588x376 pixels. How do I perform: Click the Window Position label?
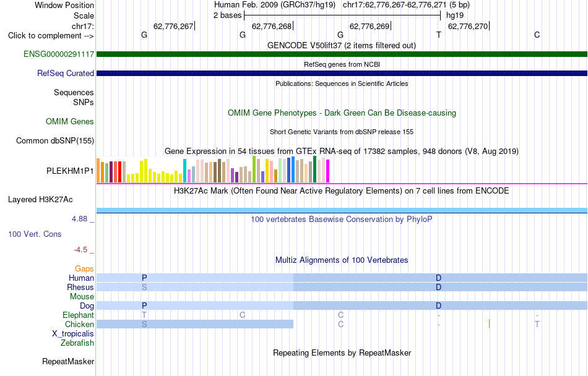click(64, 5)
